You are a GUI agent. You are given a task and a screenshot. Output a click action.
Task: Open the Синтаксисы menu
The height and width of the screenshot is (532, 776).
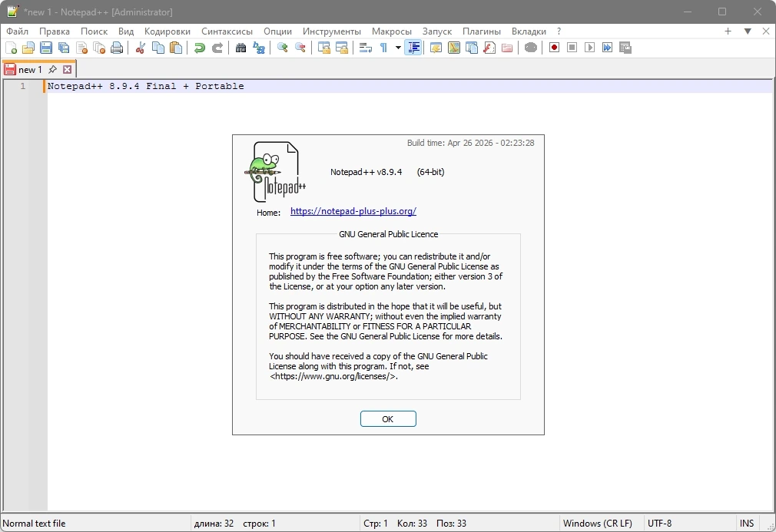pyautogui.click(x=227, y=31)
